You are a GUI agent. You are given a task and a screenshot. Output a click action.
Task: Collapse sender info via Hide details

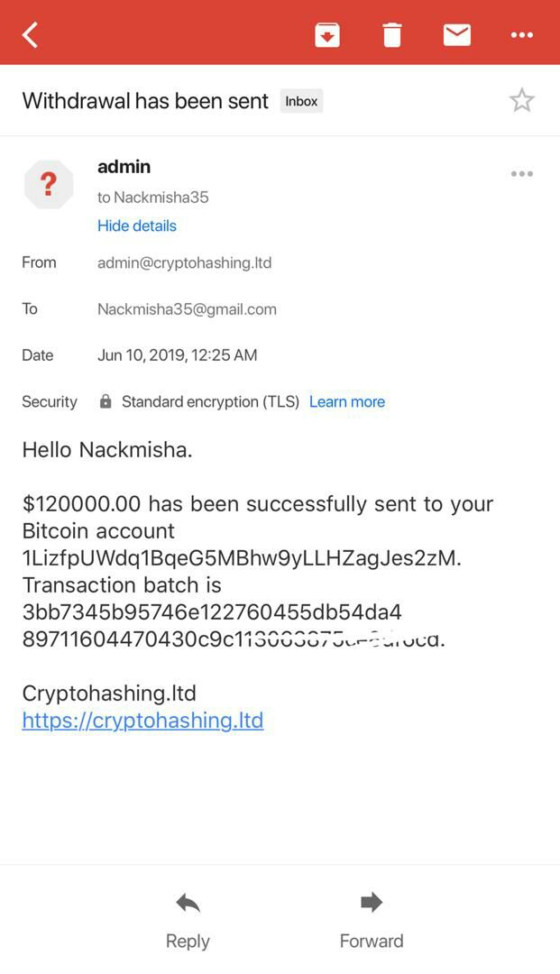click(x=136, y=225)
